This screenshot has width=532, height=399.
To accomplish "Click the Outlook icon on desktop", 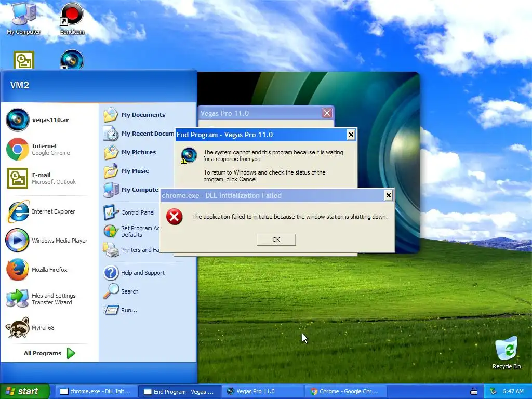I will pos(24,60).
